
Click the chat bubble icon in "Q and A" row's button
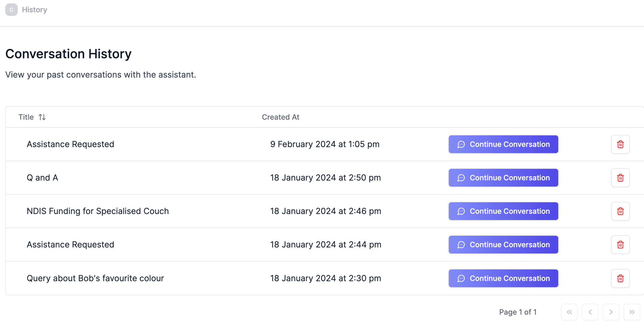click(461, 178)
